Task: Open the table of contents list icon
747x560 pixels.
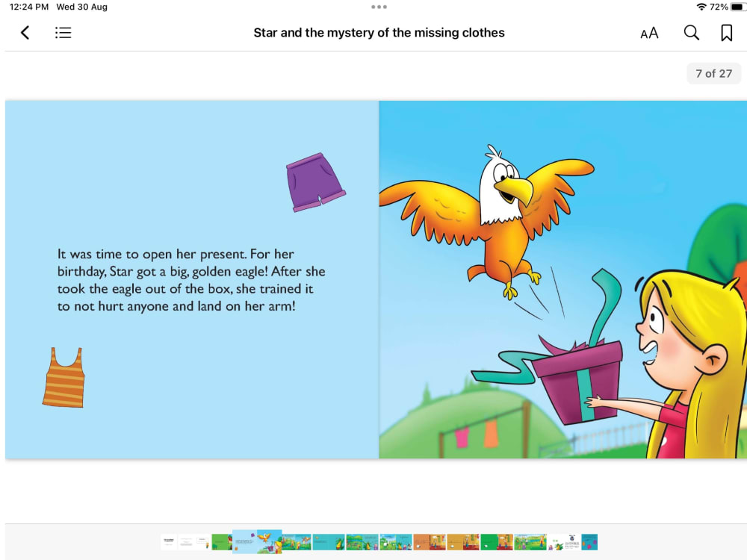Action: (63, 33)
